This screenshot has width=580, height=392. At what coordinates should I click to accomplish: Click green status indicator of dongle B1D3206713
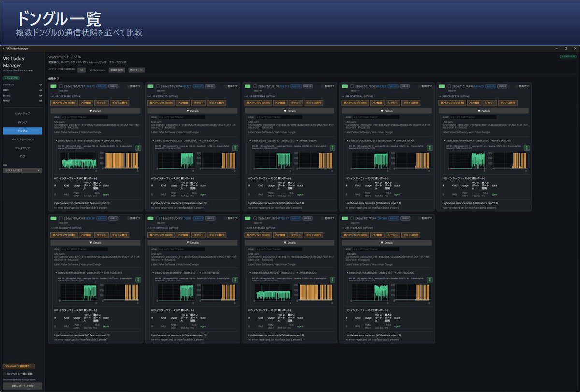tap(248, 86)
